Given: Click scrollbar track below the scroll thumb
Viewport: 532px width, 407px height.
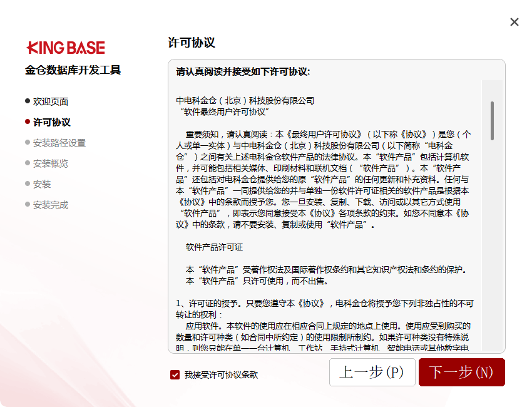Looking at the screenshot, I should click(x=493, y=250).
